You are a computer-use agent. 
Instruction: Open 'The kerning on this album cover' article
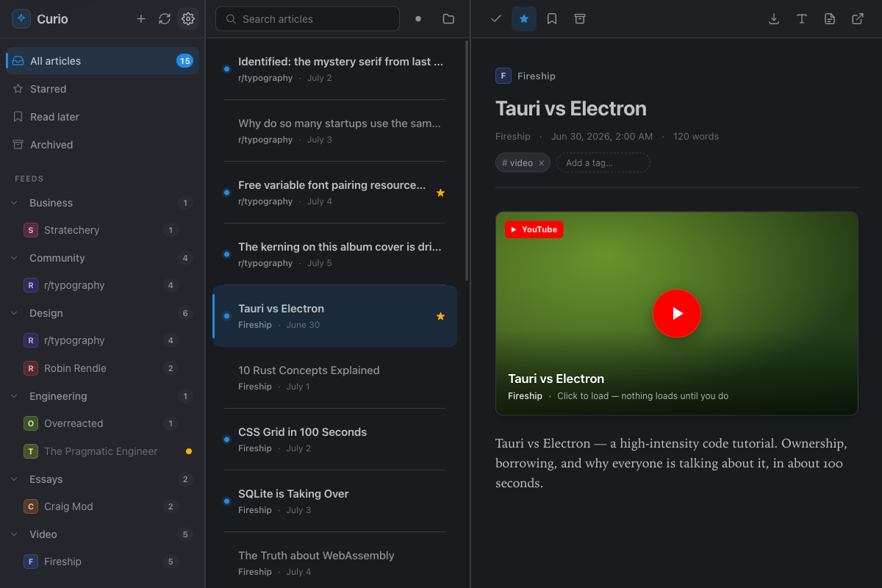pyautogui.click(x=335, y=254)
